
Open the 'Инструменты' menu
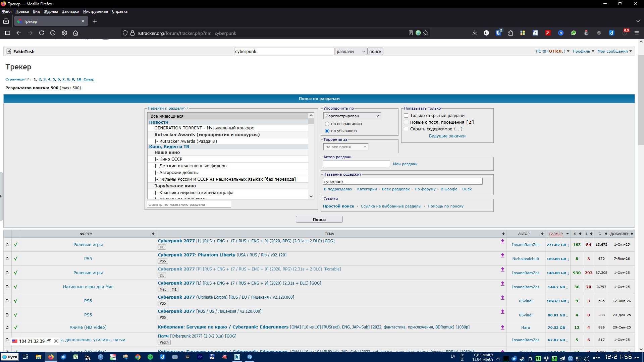point(95,11)
